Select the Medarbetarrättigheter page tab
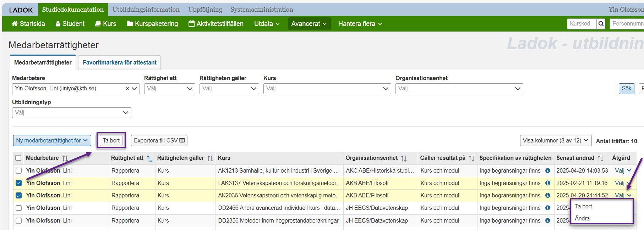The height and width of the screenshot is (230, 644). 43,62
